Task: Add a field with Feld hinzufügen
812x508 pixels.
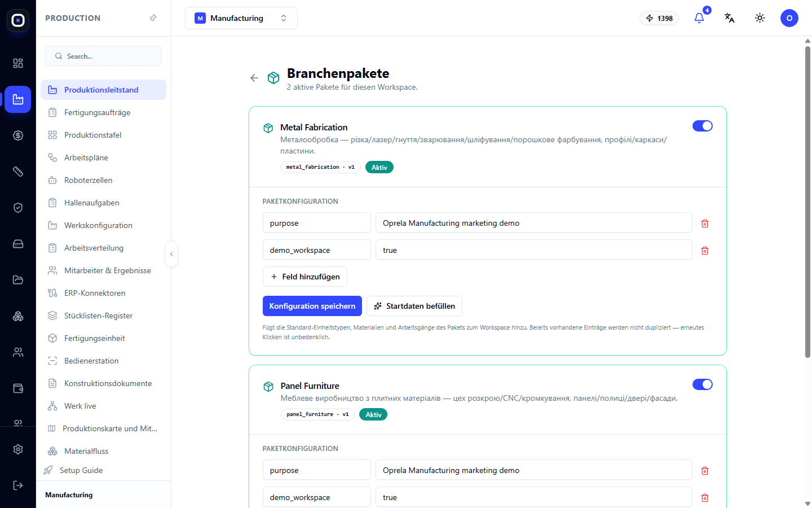Action: [x=305, y=277]
